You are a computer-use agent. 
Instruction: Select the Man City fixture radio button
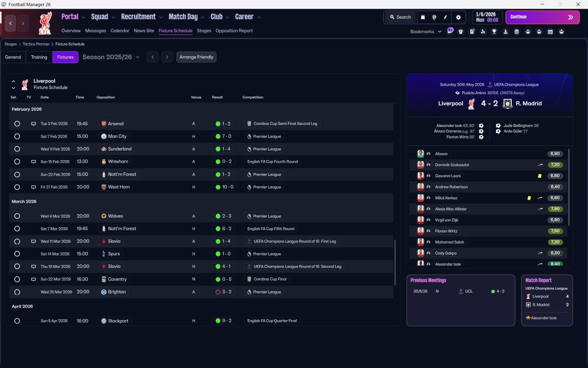pyautogui.click(x=17, y=137)
